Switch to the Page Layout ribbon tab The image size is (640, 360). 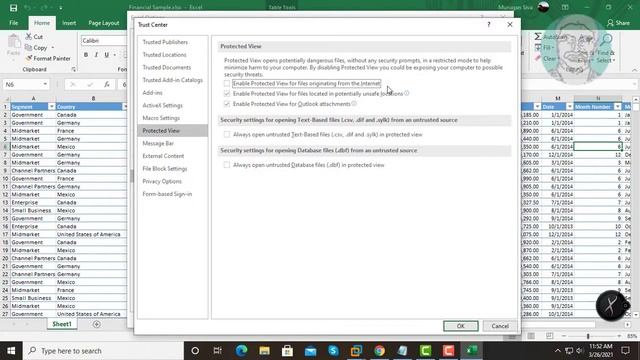click(x=104, y=23)
